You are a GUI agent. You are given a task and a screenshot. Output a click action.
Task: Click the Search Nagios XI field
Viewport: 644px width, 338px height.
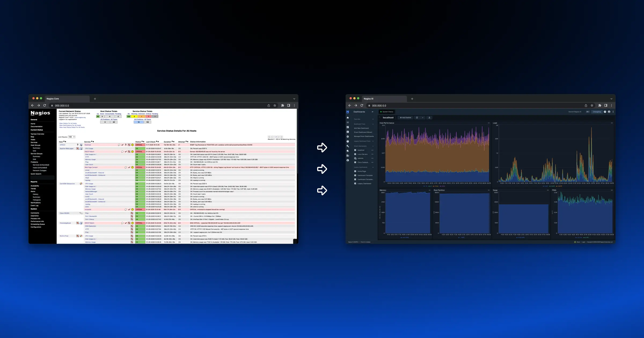(575, 112)
